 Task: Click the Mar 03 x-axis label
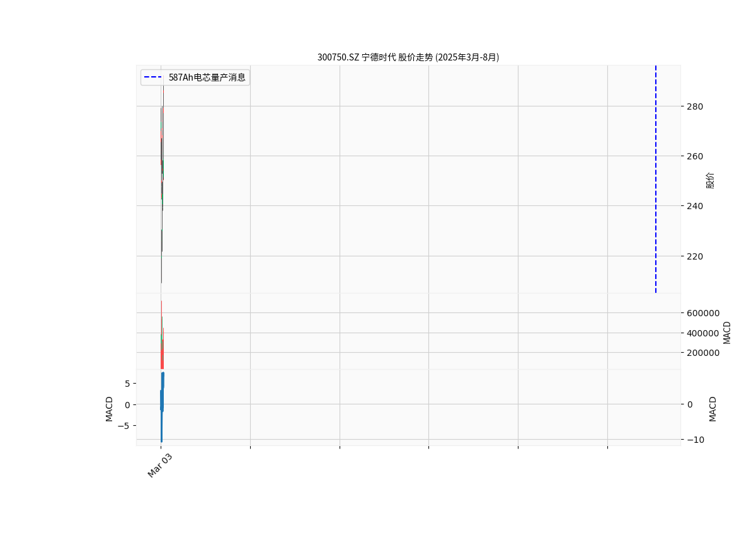[159, 466]
